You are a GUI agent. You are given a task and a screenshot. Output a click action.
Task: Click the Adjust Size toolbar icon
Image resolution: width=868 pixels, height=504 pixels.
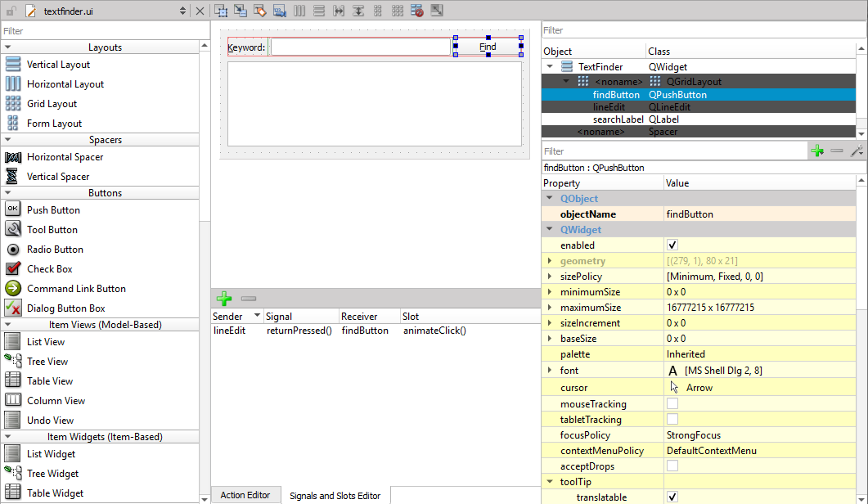point(437,10)
